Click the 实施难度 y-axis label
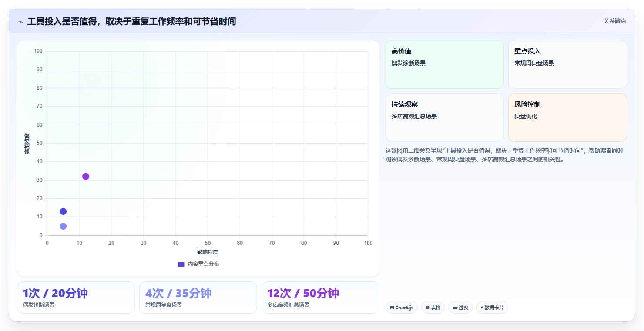 (27, 144)
